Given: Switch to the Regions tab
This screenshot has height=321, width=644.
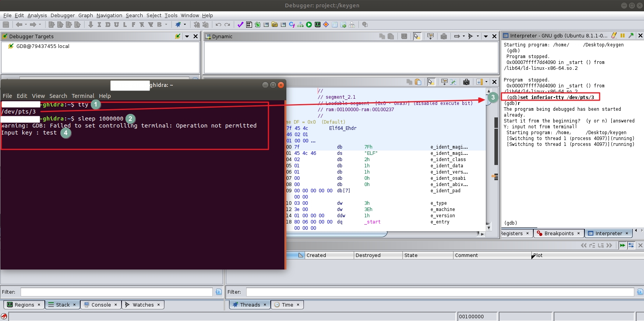Looking at the screenshot, I should 24,305.
